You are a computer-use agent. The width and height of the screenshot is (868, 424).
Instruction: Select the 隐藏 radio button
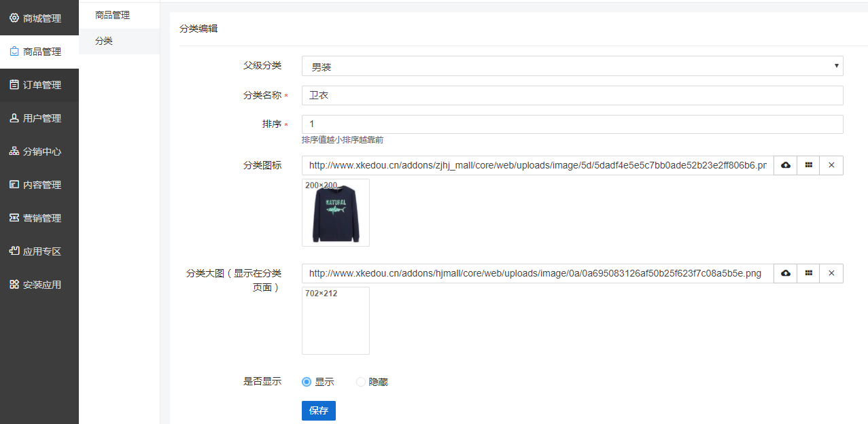(x=361, y=382)
